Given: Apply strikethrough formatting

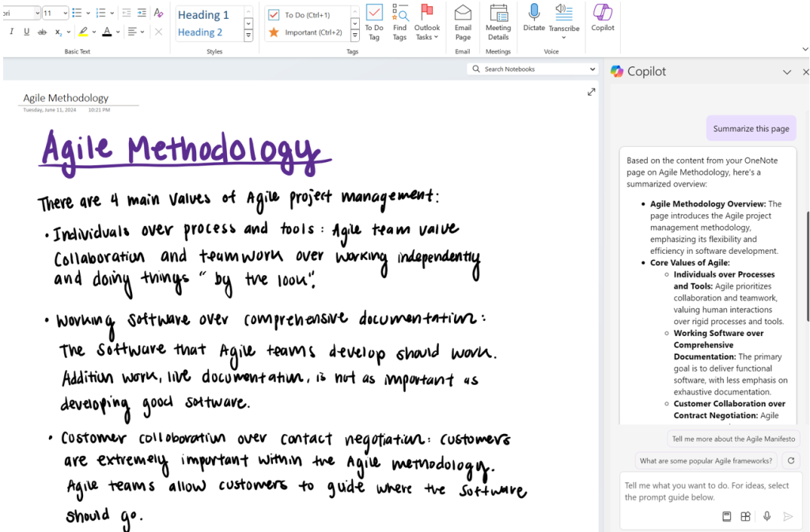Looking at the screenshot, I should [44, 30].
